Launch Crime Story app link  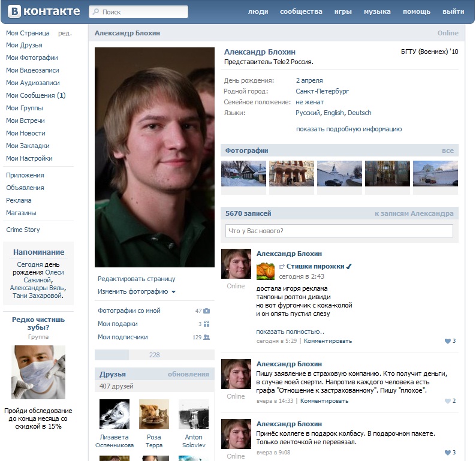pos(23,230)
